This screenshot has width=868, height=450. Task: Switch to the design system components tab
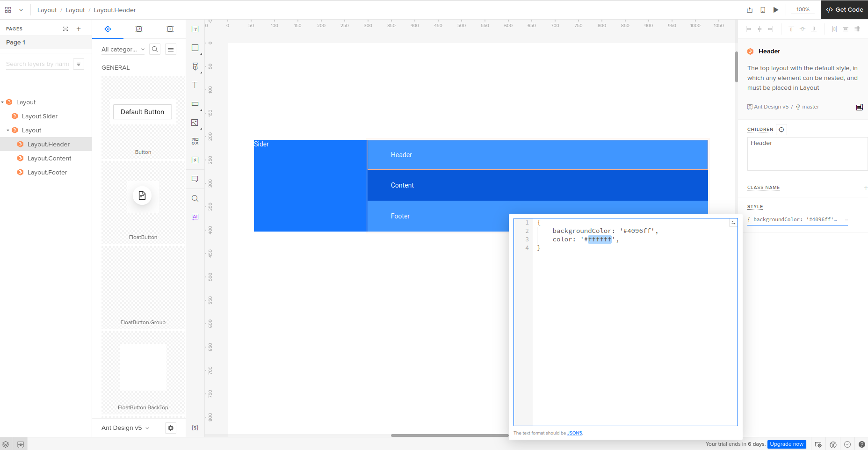[x=108, y=29]
